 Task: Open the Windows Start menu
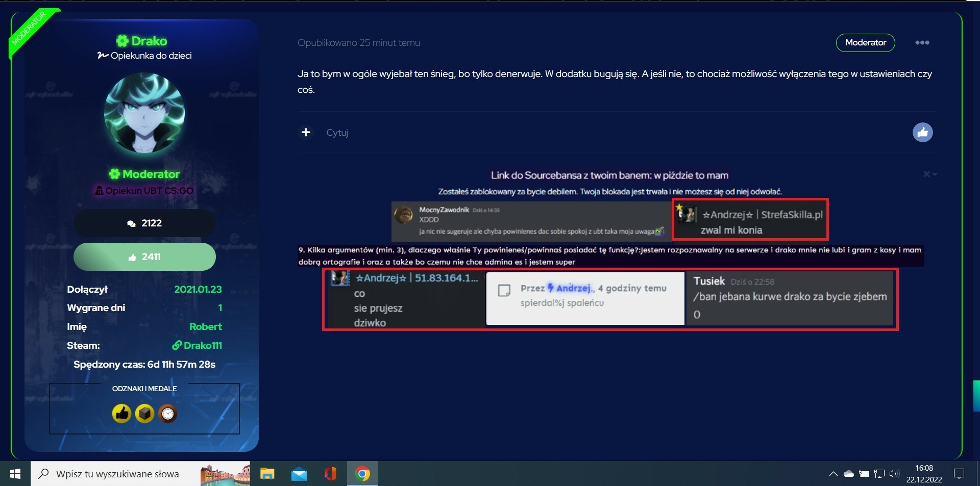click(15, 474)
